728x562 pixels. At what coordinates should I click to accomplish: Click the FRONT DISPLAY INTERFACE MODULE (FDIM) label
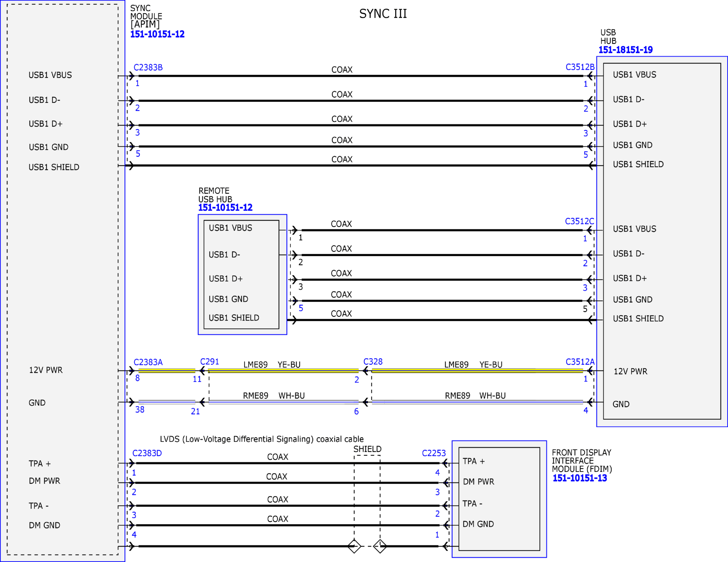582,461
